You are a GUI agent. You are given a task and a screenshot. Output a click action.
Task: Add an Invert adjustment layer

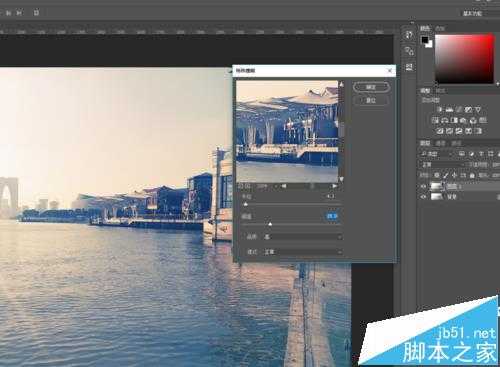(x=440, y=131)
